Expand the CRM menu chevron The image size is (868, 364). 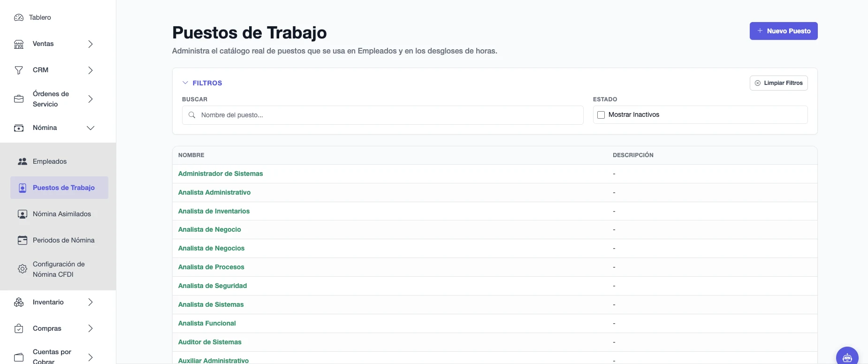click(91, 70)
